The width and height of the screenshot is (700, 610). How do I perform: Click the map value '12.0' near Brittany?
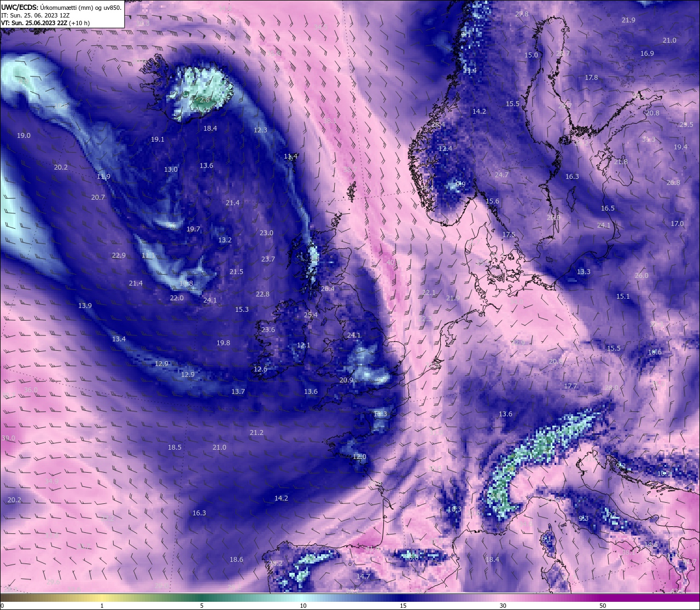coord(359,456)
